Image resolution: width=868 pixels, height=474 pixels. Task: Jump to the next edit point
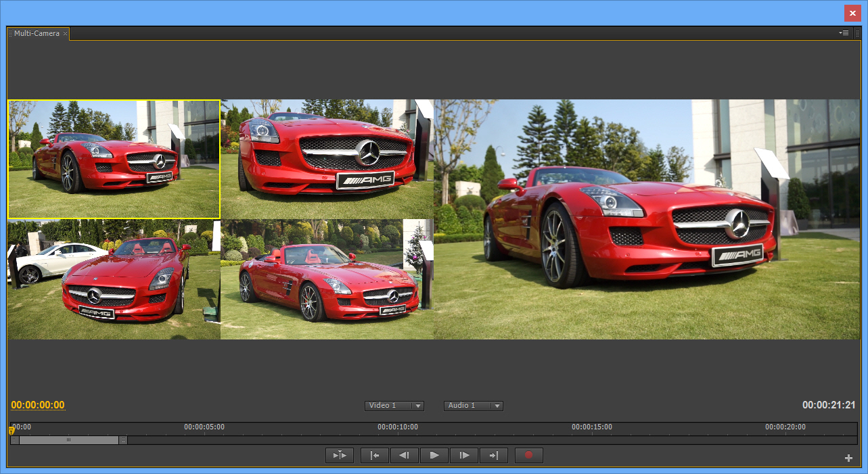[x=494, y=456]
